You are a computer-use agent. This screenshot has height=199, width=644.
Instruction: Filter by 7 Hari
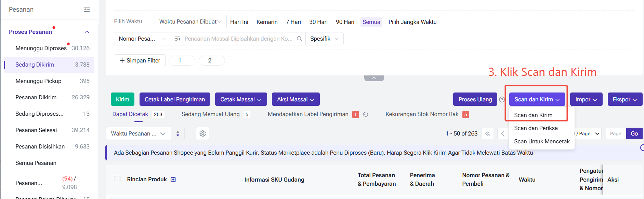pyautogui.click(x=293, y=22)
